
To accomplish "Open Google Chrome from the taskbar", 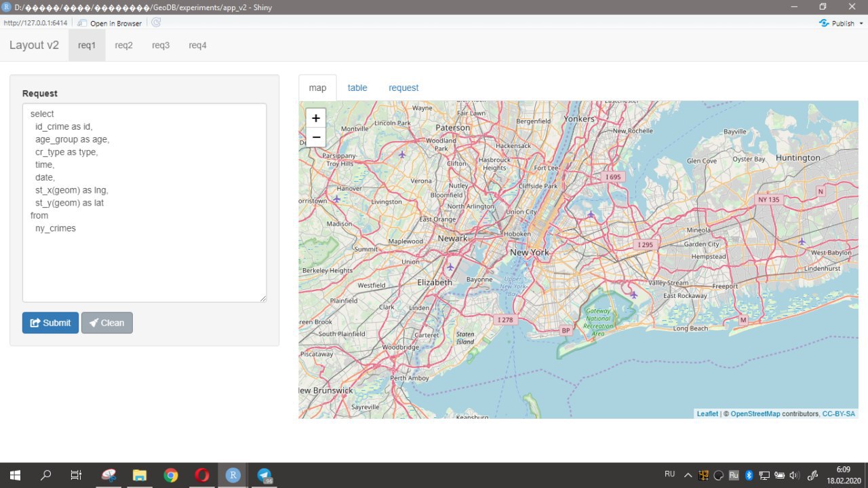I will point(171,475).
